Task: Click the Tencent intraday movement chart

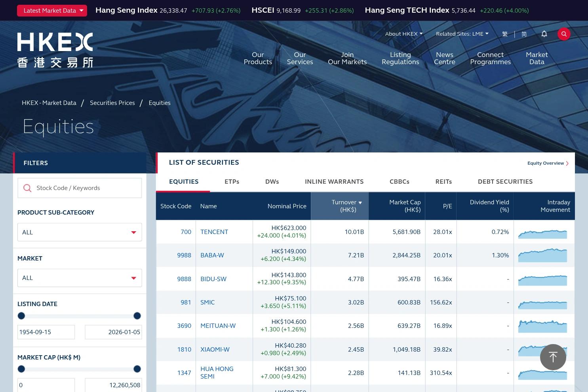Action: [542, 234]
